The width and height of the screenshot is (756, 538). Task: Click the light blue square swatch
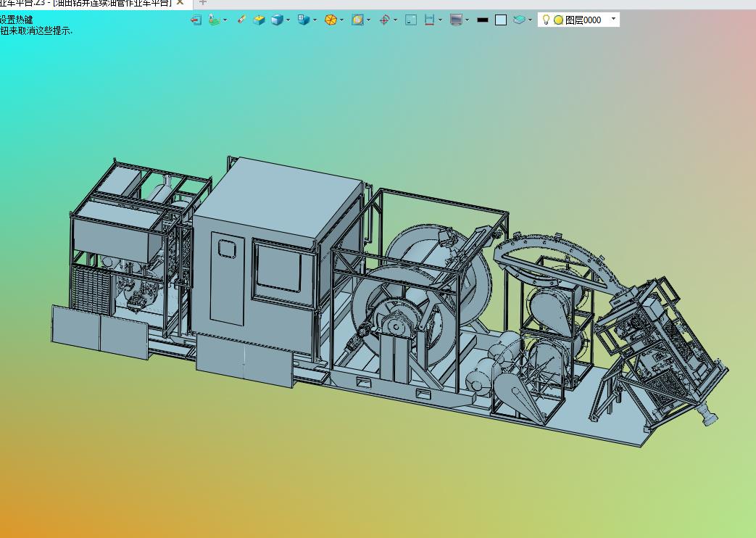[501, 20]
